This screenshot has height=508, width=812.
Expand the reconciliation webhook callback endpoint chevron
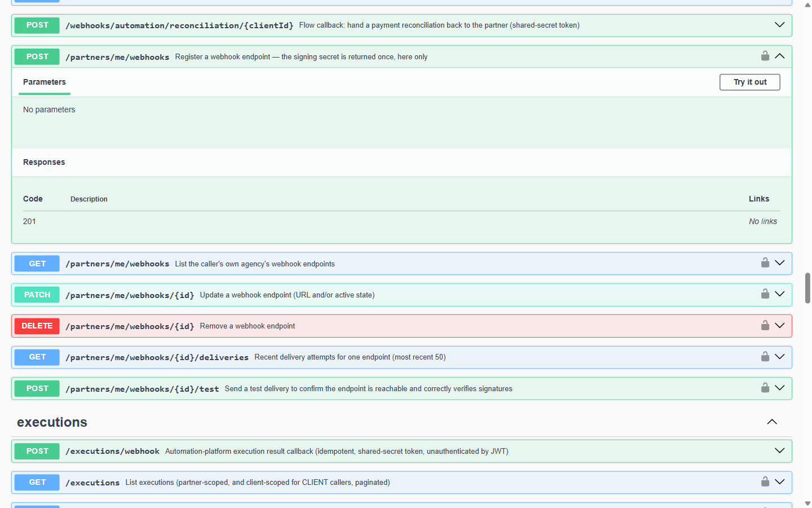[780, 25]
